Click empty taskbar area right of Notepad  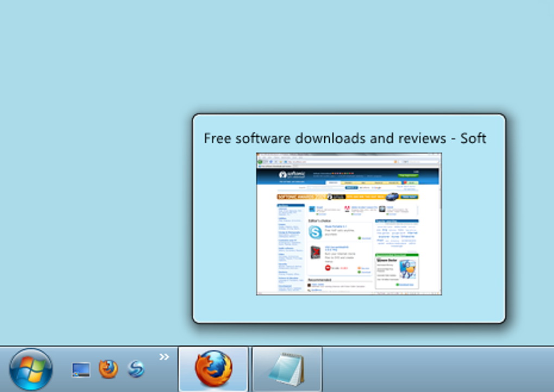435,369
